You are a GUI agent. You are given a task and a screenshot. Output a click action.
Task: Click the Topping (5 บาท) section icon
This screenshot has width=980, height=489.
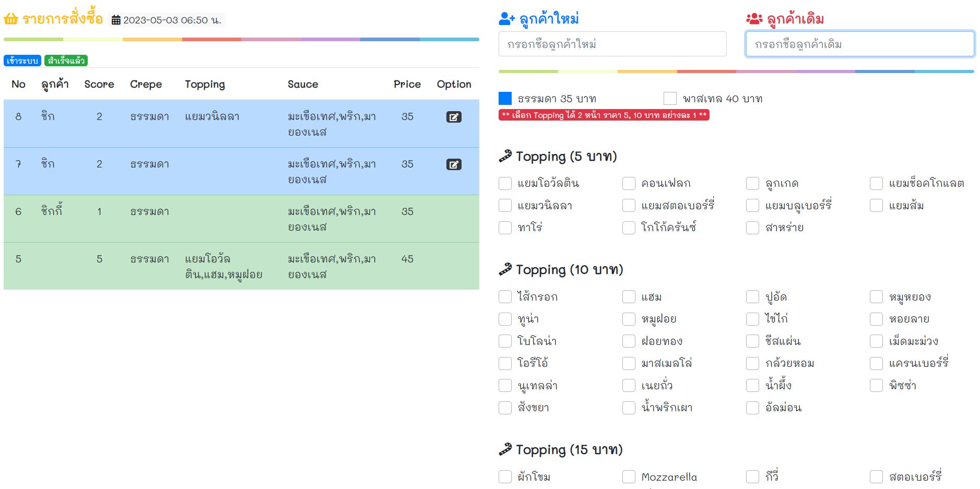pyautogui.click(x=505, y=156)
